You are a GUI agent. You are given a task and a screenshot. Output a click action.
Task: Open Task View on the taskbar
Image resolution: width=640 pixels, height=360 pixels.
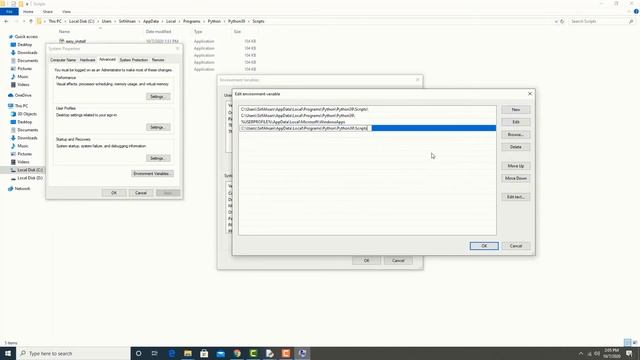point(155,353)
